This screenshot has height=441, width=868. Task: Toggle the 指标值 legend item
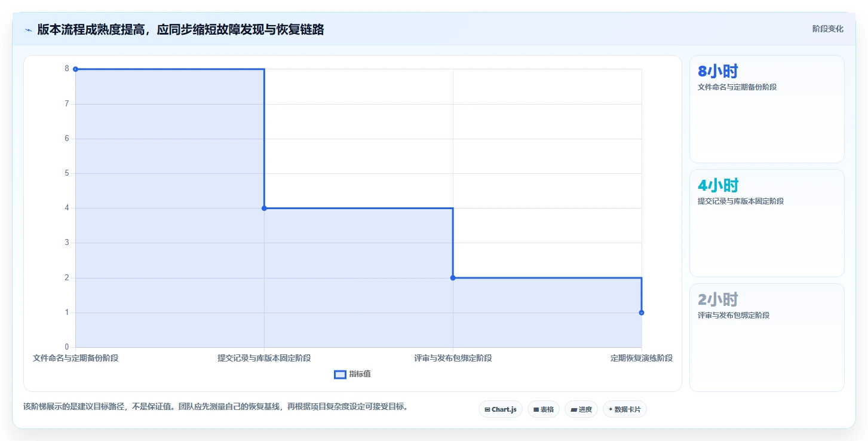352,374
